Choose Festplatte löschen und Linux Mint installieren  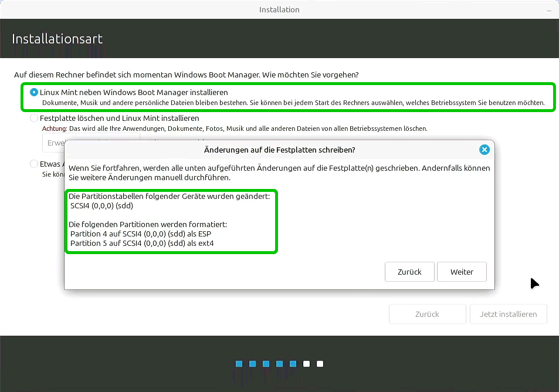click(x=34, y=118)
